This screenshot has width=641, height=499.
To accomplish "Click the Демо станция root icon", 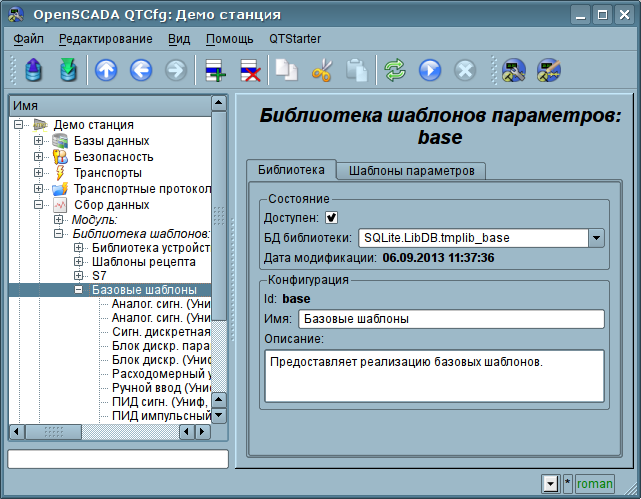I will 40,125.
